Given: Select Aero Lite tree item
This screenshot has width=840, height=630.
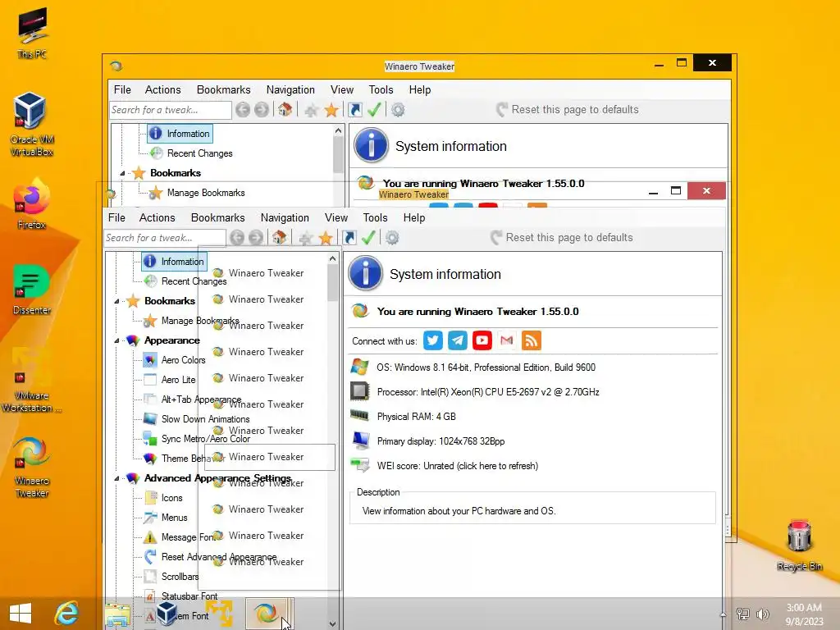Looking at the screenshot, I should point(171,380).
